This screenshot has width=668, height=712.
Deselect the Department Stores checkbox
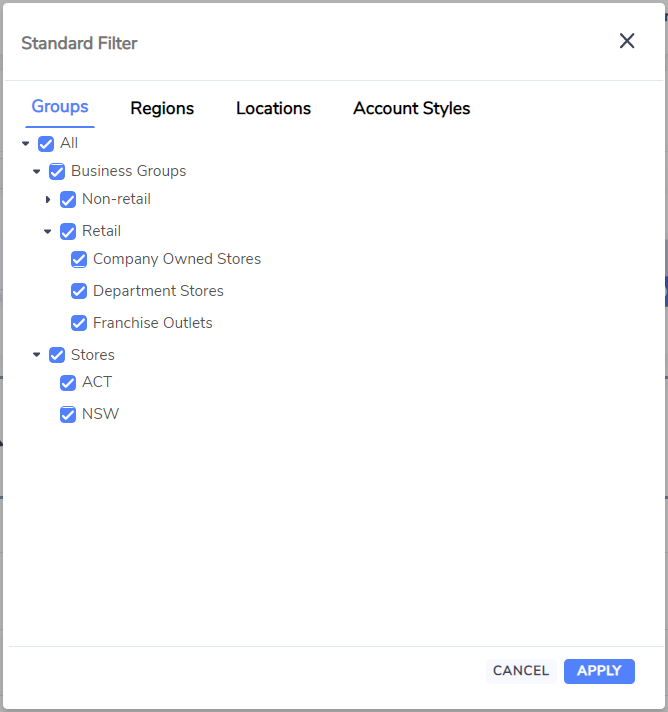tap(79, 291)
